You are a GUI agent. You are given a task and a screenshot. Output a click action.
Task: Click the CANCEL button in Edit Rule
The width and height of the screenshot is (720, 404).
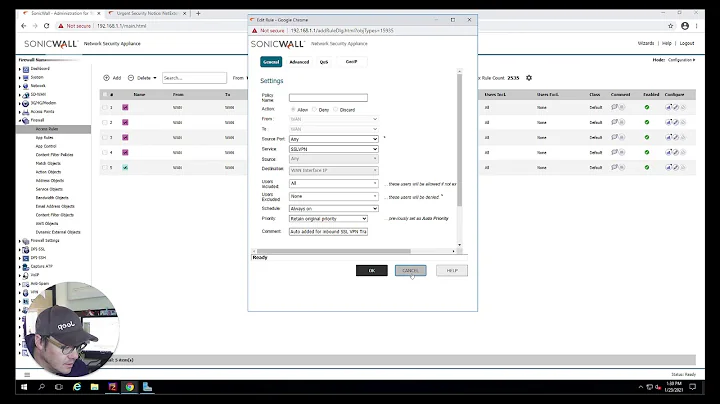click(411, 270)
